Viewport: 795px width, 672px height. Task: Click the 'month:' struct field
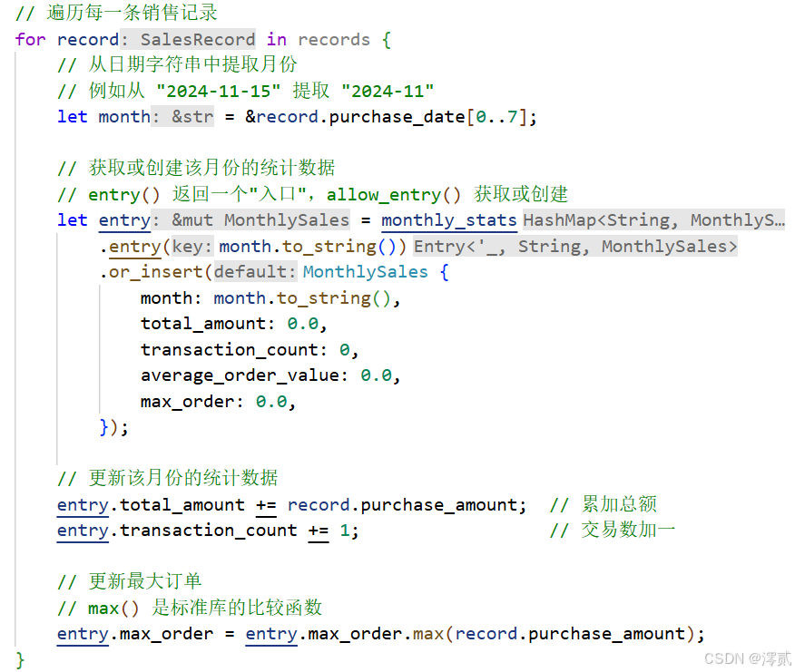click(172, 298)
